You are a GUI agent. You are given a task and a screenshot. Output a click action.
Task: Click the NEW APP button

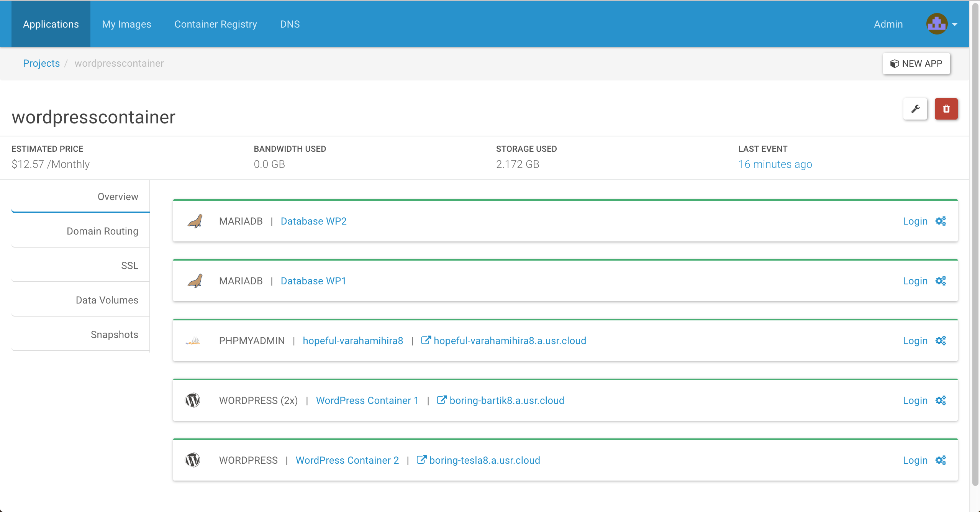(916, 64)
